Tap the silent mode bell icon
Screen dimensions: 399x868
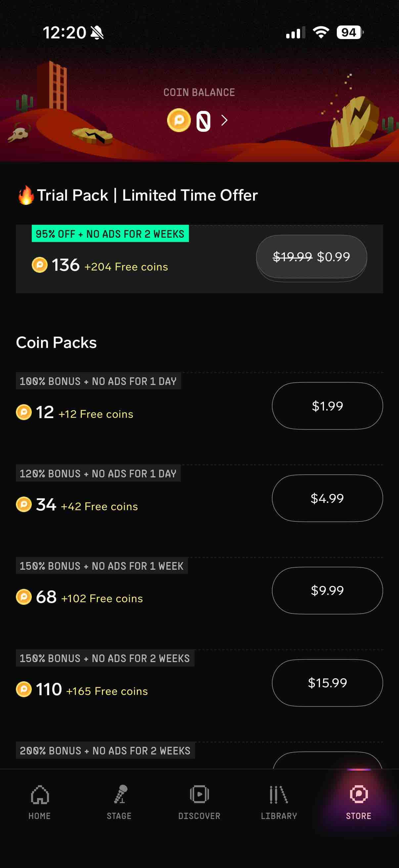(97, 33)
